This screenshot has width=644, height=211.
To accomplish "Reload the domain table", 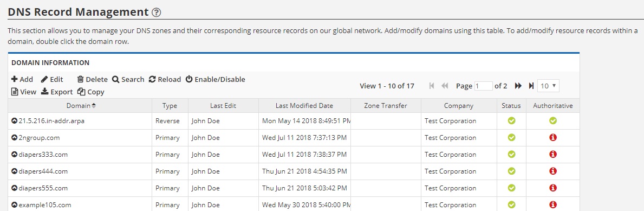I will (x=152, y=79).
